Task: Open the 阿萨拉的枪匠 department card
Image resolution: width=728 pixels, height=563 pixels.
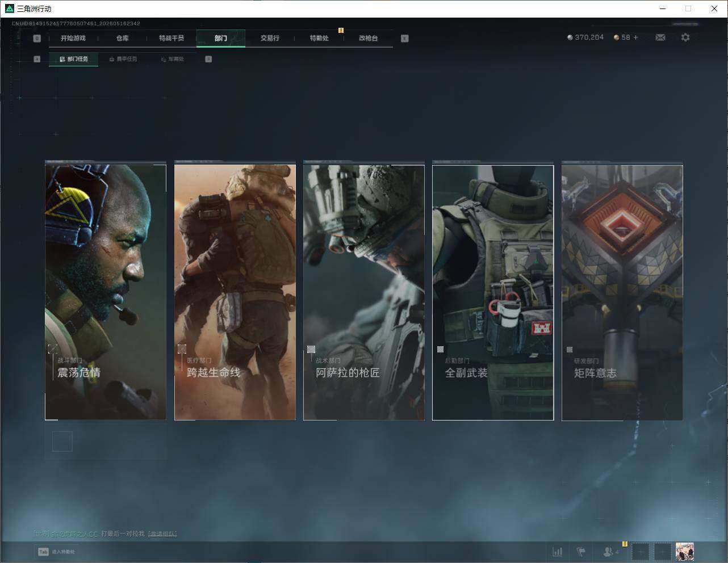Action: 364,292
